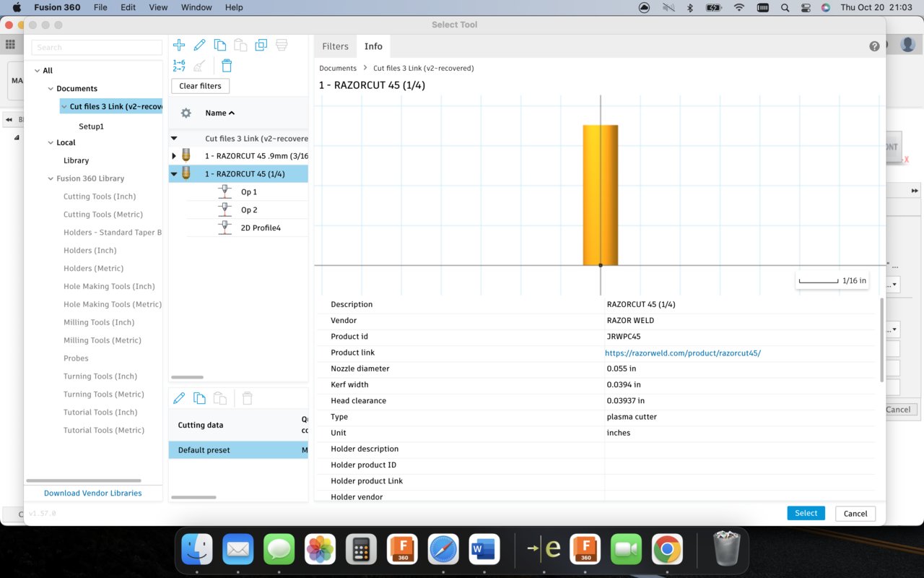This screenshot has height=578, width=924.
Task: Select the Default preset row
Action: click(238, 450)
